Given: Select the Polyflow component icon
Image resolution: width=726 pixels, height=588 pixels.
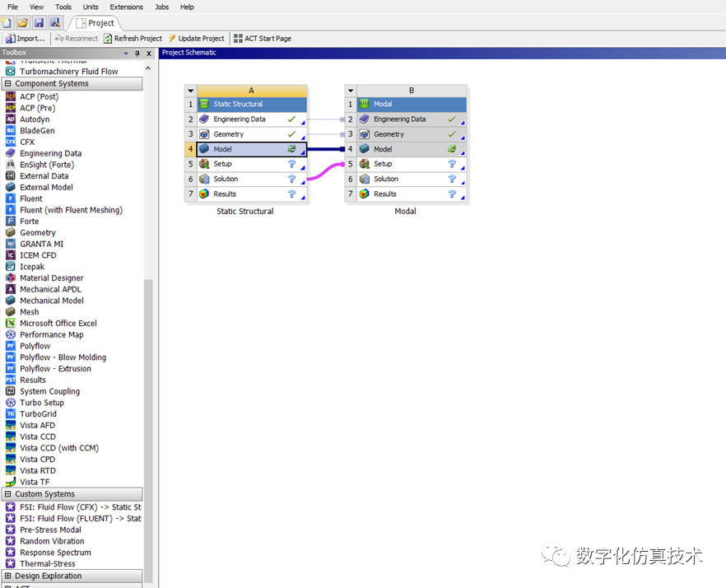Looking at the screenshot, I should pos(10,346).
